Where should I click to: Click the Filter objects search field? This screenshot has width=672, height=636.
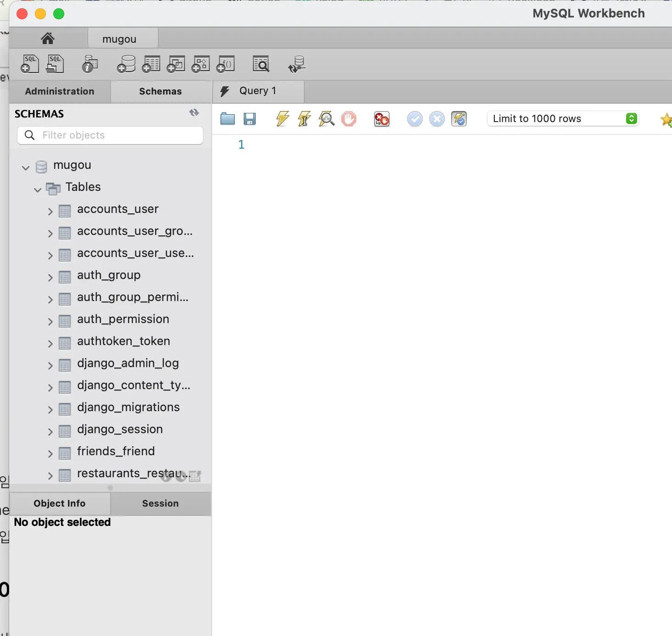pyautogui.click(x=110, y=135)
